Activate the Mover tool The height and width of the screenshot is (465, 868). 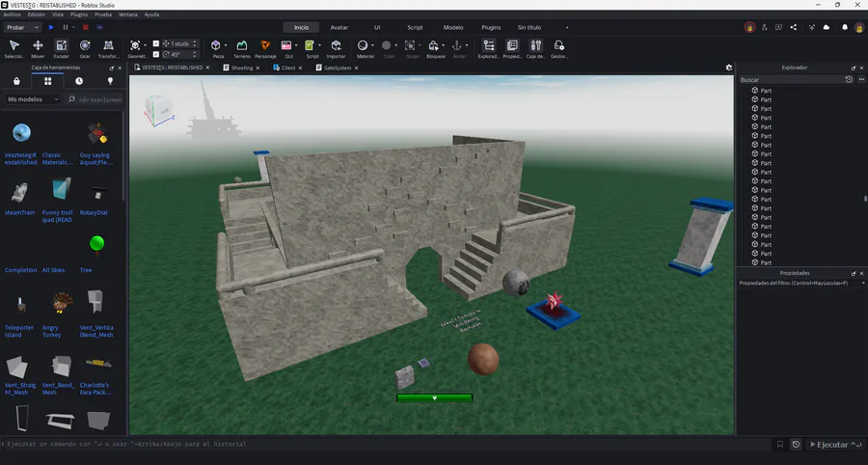pos(38,48)
